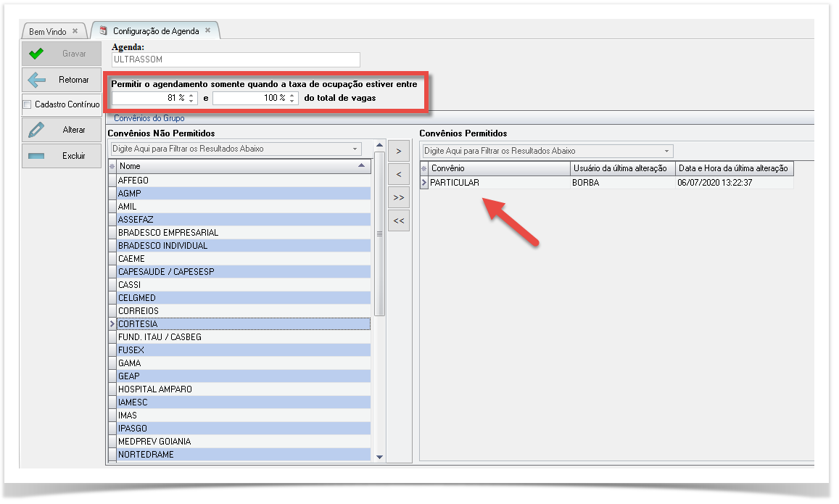Toggle the Cadastro Contínuo checkbox

click(x=28, y=104)
